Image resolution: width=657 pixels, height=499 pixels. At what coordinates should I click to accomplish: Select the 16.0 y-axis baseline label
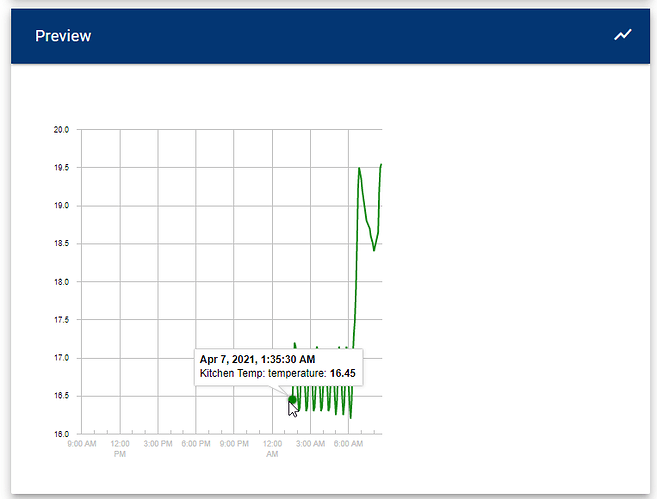coord(61,434)
